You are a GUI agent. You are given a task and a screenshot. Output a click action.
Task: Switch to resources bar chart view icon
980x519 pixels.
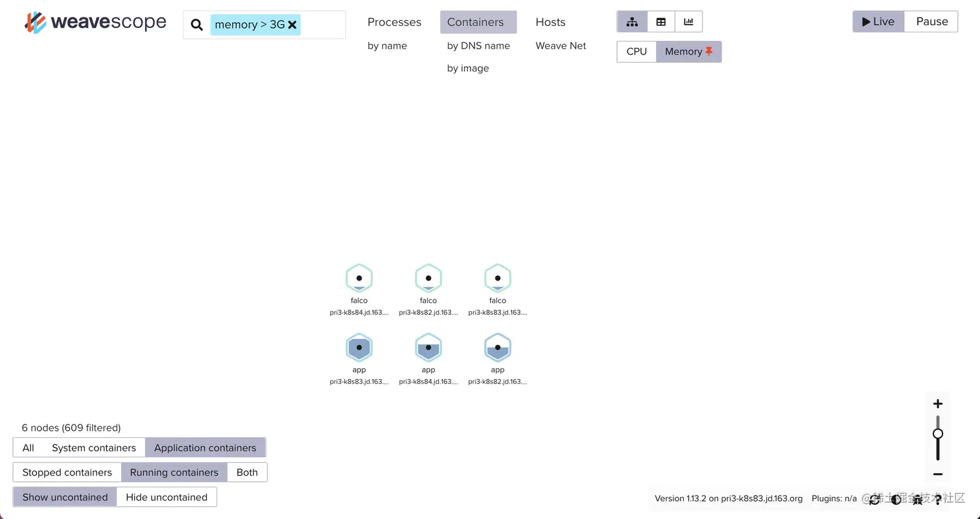[688, 21]
